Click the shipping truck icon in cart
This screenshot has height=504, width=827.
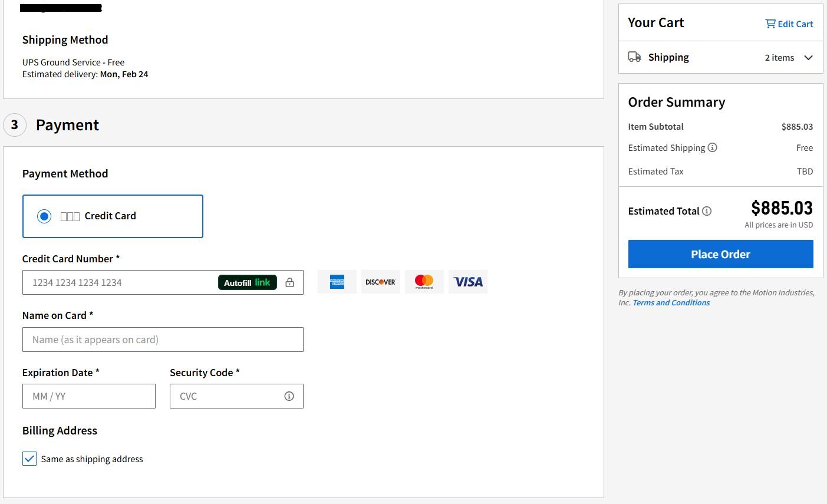coord(634,57)
